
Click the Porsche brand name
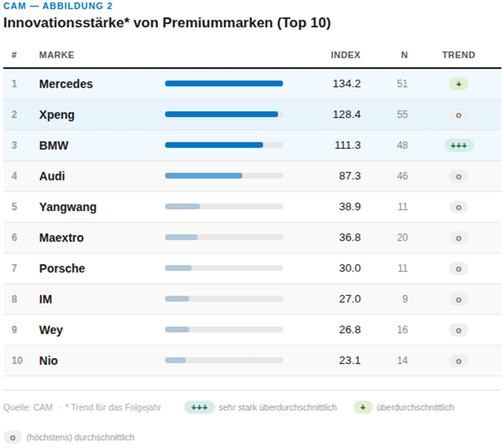coord(62,268)
